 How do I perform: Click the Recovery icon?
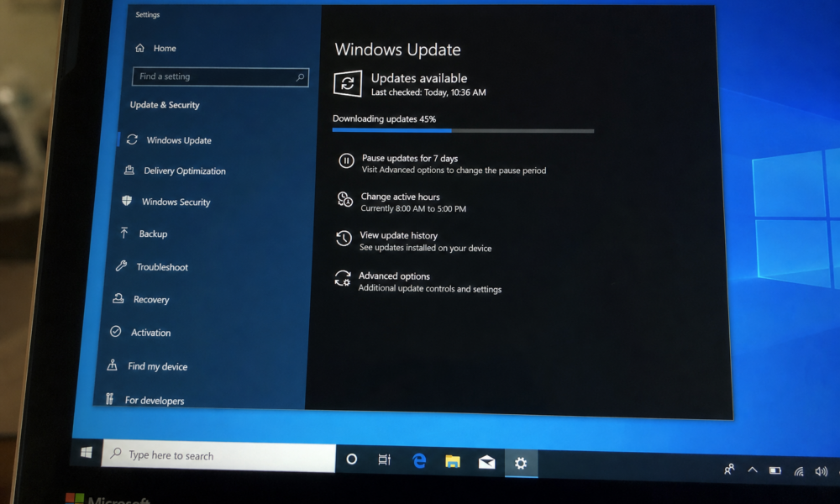[x=118, y=298]
